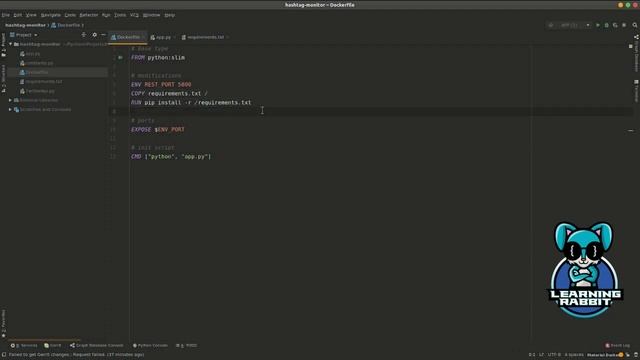Screen dimensions: 640x360
Task: Open the Navigate menu
Action: pos(51,15)
